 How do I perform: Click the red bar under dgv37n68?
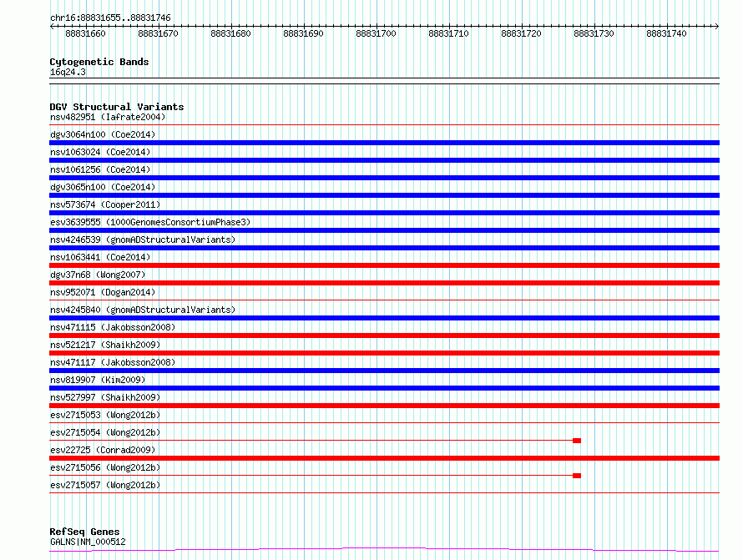coord(384,283)
